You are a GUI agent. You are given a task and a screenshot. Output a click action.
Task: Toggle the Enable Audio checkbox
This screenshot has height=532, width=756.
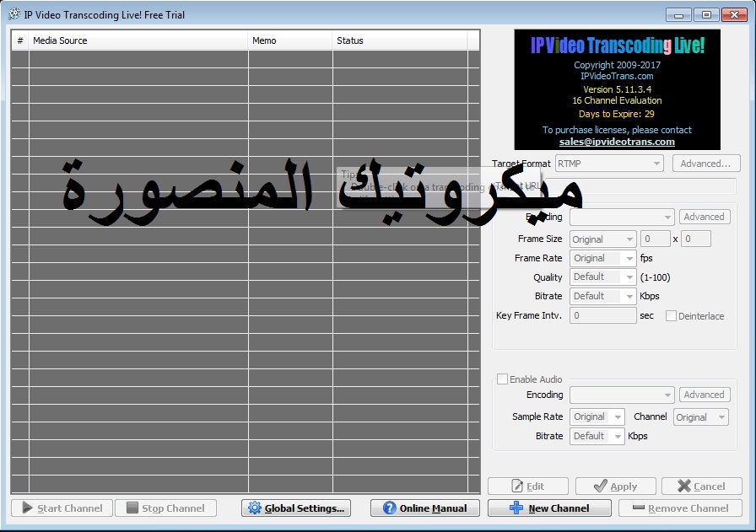coord(503,379)
